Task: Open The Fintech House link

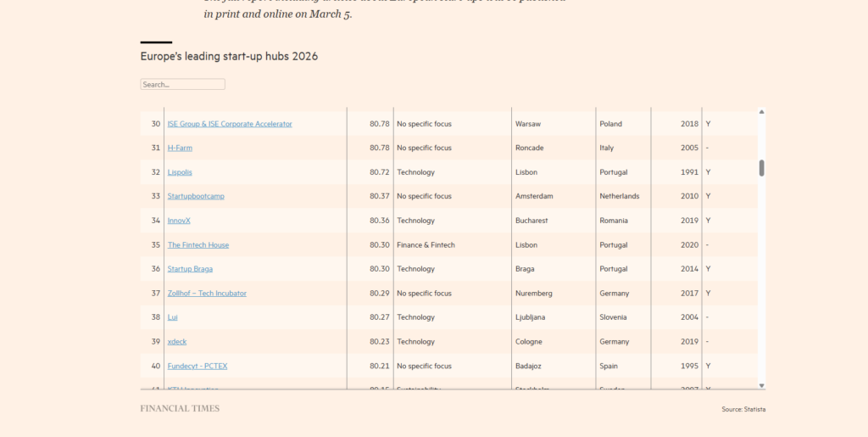Action: tap(198, 245)
